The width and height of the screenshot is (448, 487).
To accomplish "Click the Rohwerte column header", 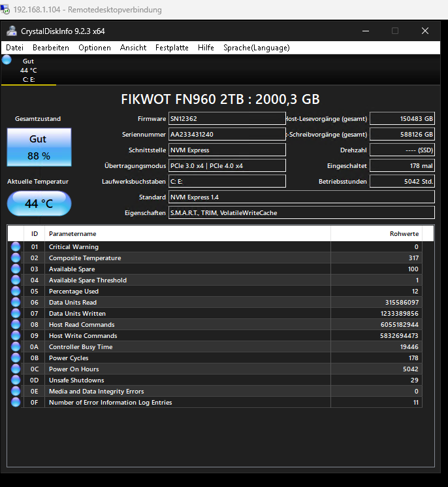I will pyautogui.click(x=376, y=233).
